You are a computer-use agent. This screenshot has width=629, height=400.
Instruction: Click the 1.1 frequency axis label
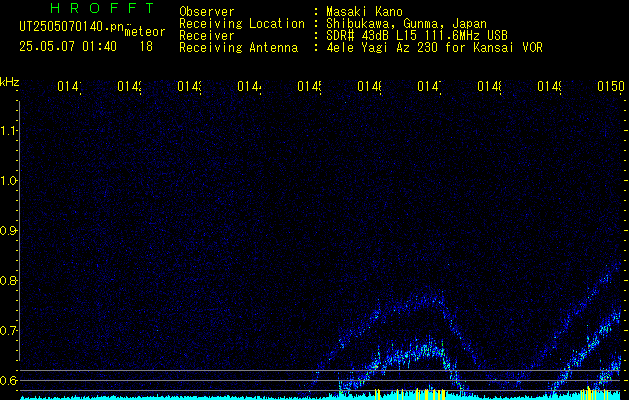click(8, 131)
